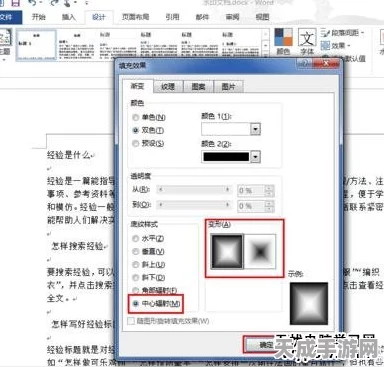Viewport: 384px width, 367px height.
Task: Click the 从(R) transparency slider
Action: [x=194, y=190]
